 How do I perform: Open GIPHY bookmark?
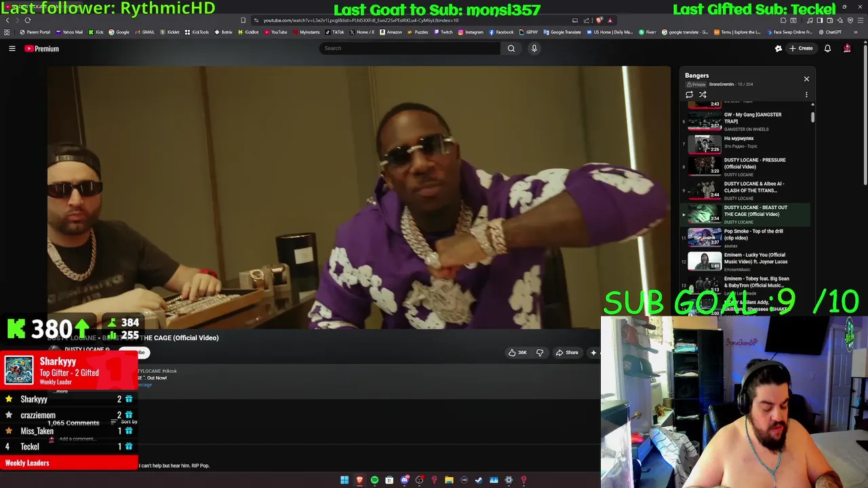click(x=528, y=32)
